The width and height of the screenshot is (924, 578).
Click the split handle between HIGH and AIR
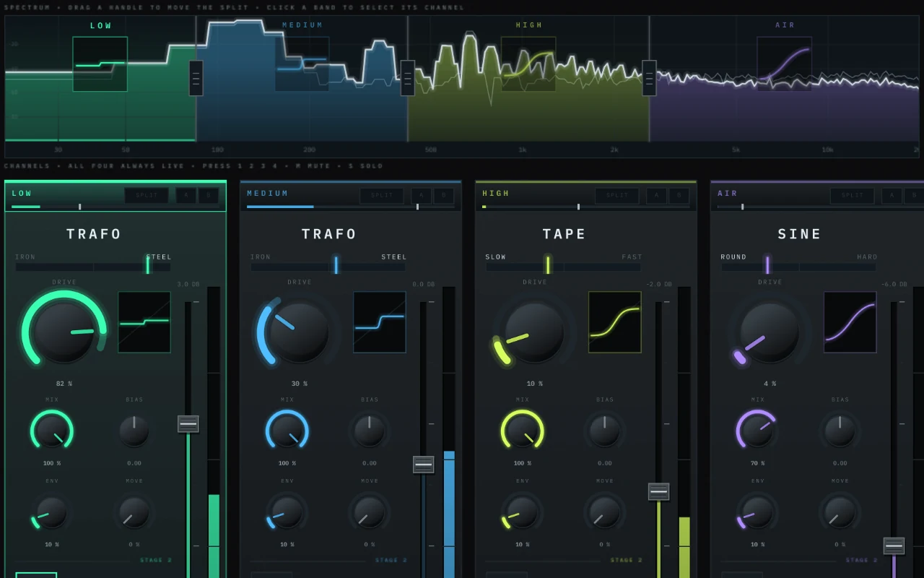click(649, 78)
